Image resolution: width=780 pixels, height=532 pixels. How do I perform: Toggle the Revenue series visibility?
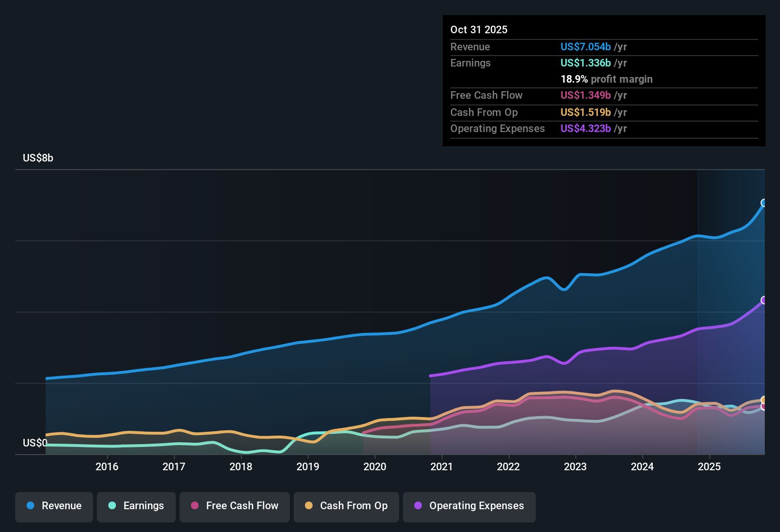[54, 506]
